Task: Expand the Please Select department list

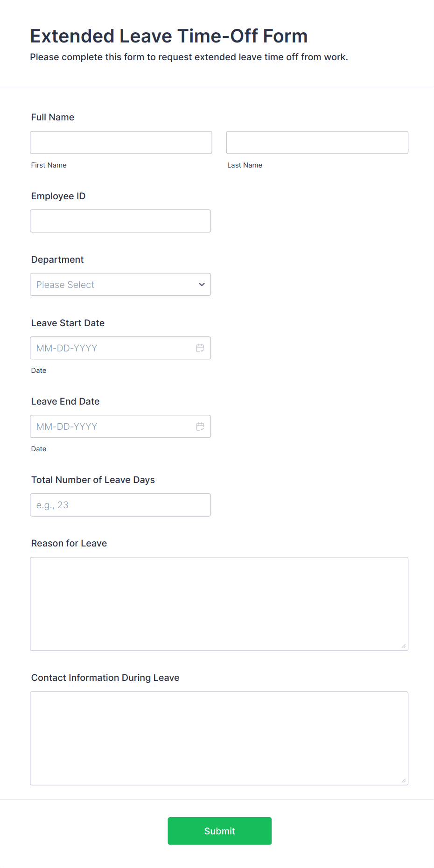Action: pos(120,284)
